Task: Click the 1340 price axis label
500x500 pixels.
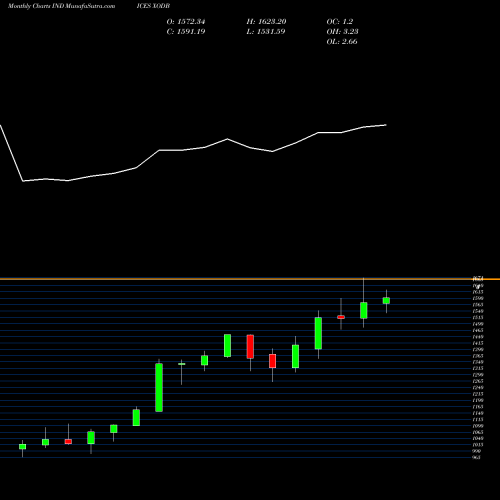Action: click(x=478, y=362)
